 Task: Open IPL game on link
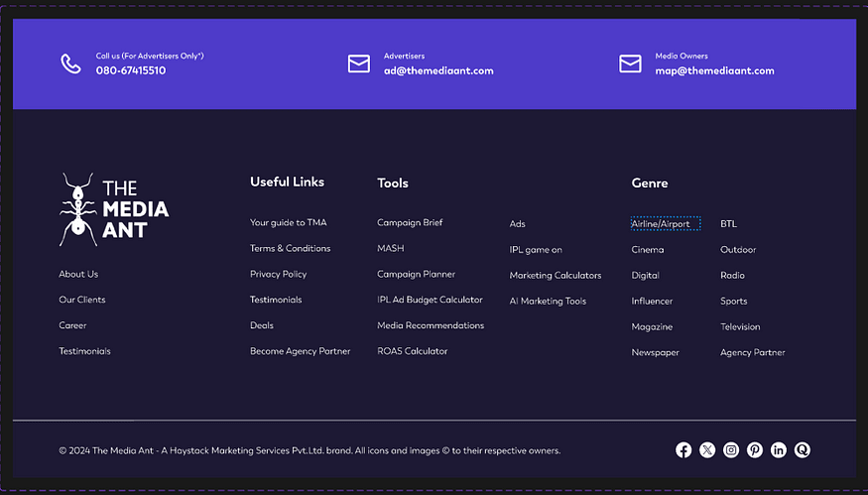[536, 250]
